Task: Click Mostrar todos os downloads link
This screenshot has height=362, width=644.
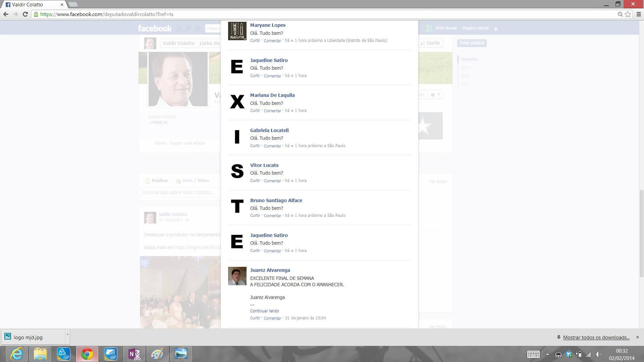Action: coord(596,338)
